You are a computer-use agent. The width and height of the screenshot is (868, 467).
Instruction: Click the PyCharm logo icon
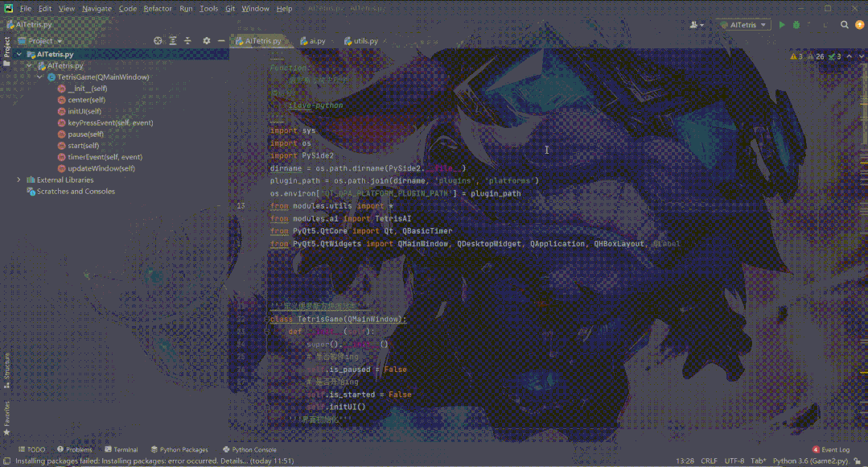click(8, 8)
